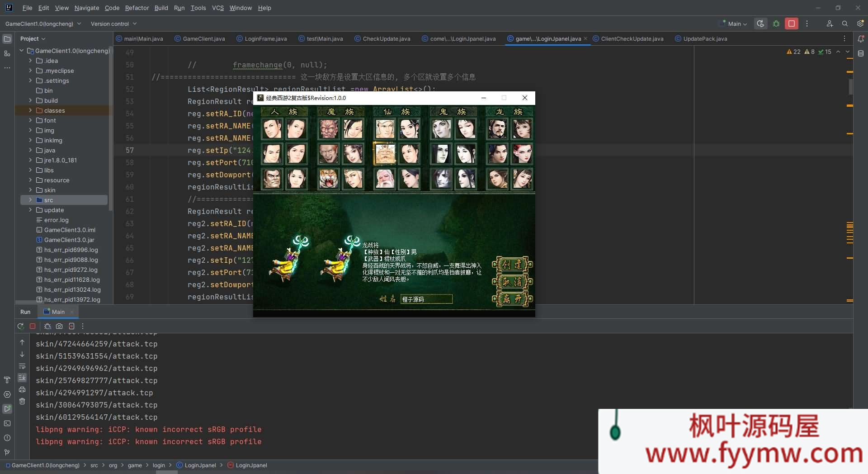868x474 pixels.
Task: Click the down-stack-trace arrow in console
Action: tap(22, 354)
